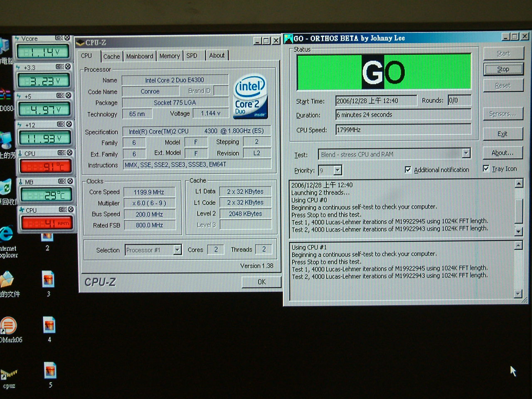Click OK in the CPU-Z window
The image size is (532, 399).
[261, 281]
